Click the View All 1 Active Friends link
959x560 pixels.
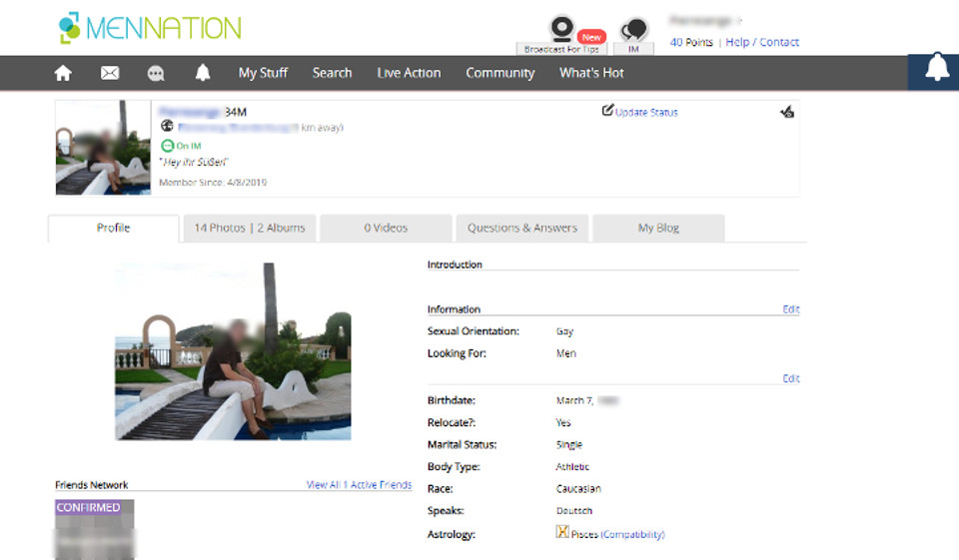click(x=359, y=485)
